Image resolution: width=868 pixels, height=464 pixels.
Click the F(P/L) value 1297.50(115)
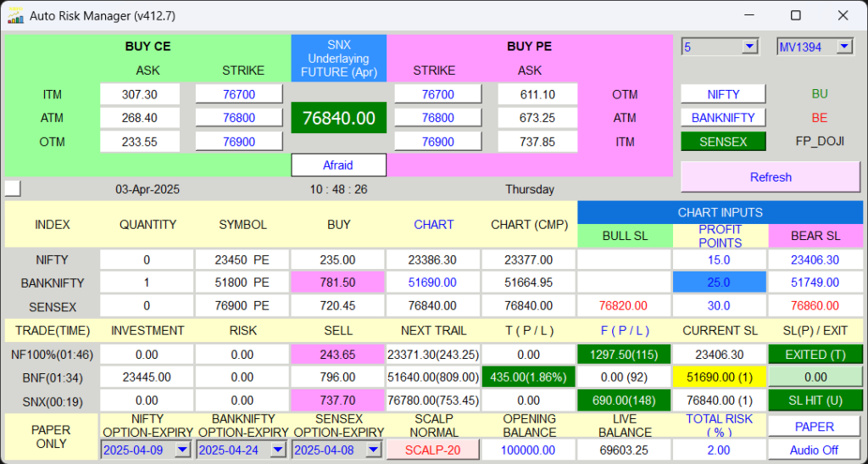pos(624,355)
